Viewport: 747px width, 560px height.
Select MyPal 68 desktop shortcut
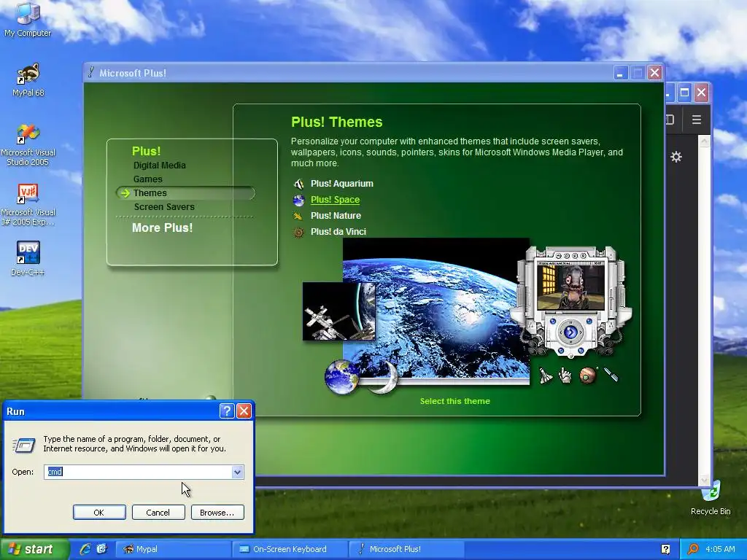click(28, 80)
